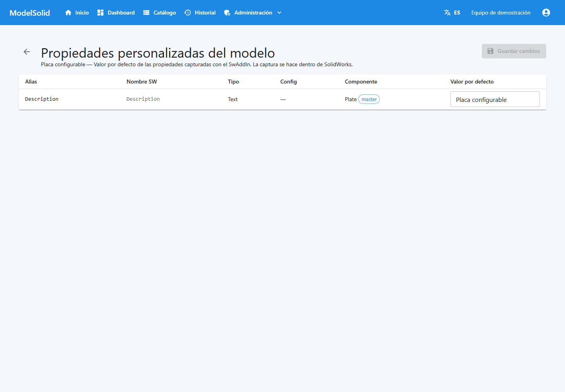
Task: Select the gray Description SW name cell
Action: coord(143,99)
